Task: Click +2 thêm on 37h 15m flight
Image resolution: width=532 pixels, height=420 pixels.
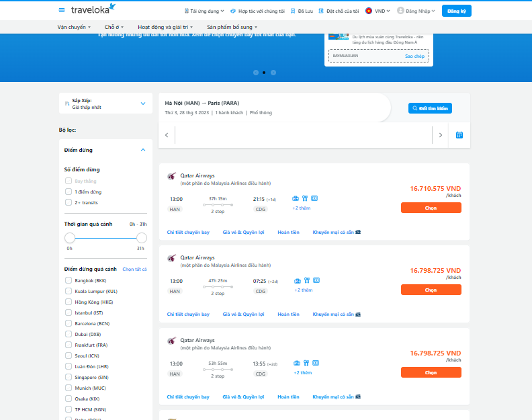Action: [302, 208]
